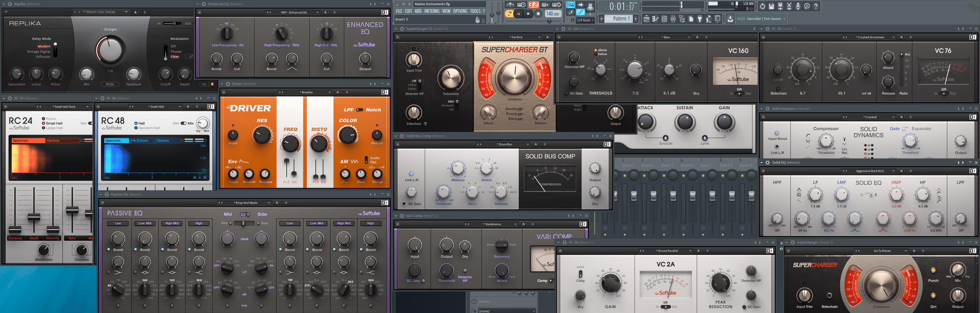The width and height of the screenshot is (980, 313).
Task: Toggle the Gate/Expander switch in Solid Dynamics
Action: (906, 129)
